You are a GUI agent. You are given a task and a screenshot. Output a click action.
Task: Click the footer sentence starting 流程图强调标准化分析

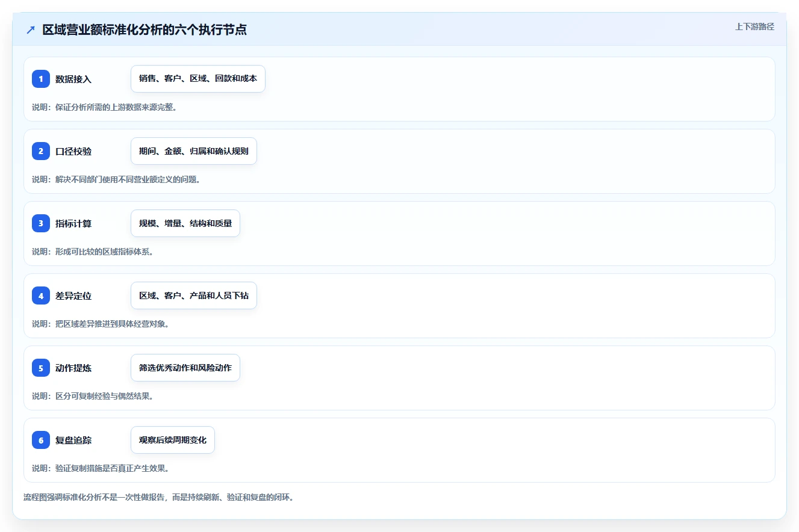tap(158, 498)
